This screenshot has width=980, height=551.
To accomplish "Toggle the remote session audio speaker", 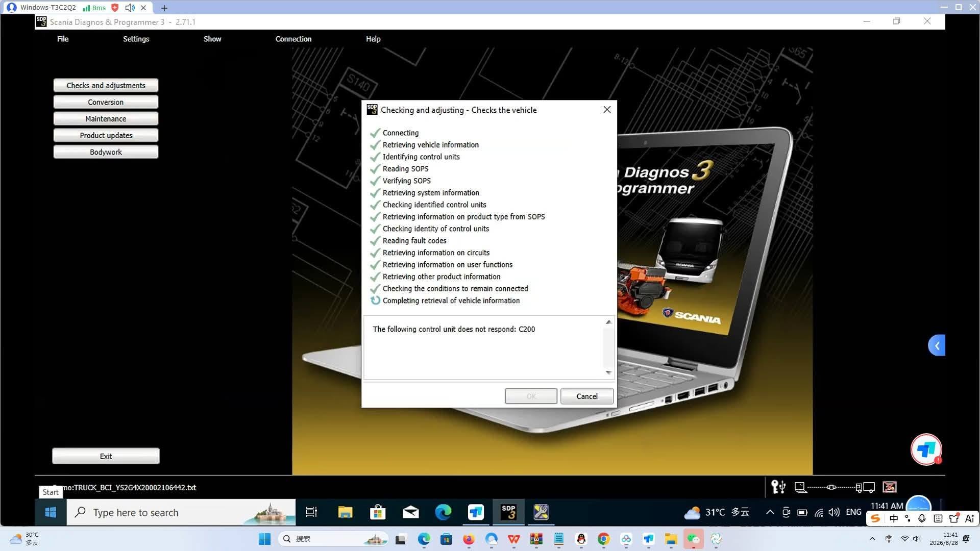I will 130,8.
